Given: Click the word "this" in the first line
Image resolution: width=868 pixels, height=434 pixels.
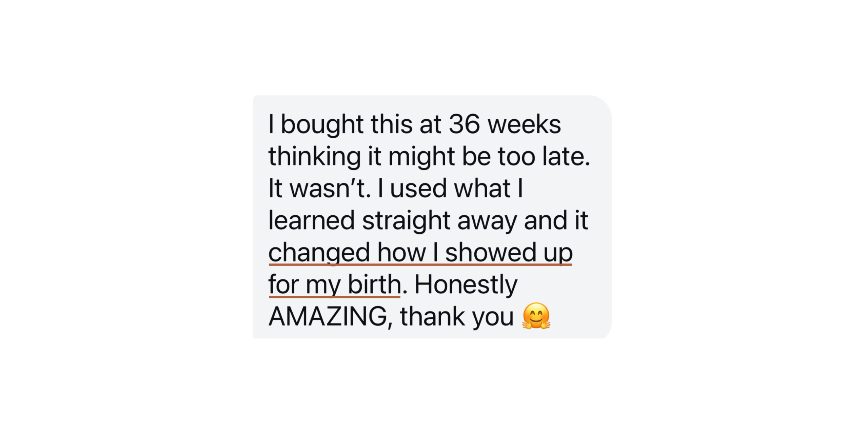Looking at the screenshot, I should (x=391, y=124).
